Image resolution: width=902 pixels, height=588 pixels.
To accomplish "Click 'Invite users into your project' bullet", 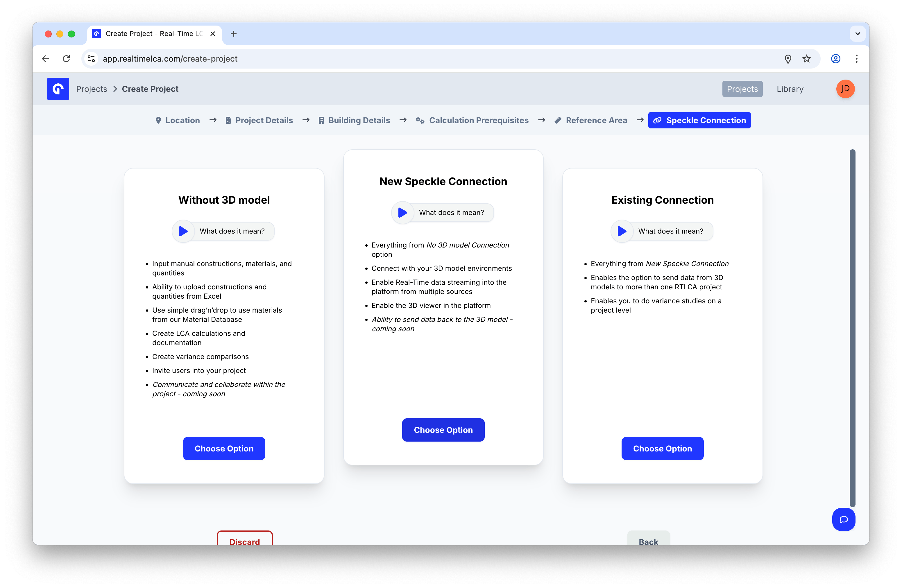I will (199, 370).
